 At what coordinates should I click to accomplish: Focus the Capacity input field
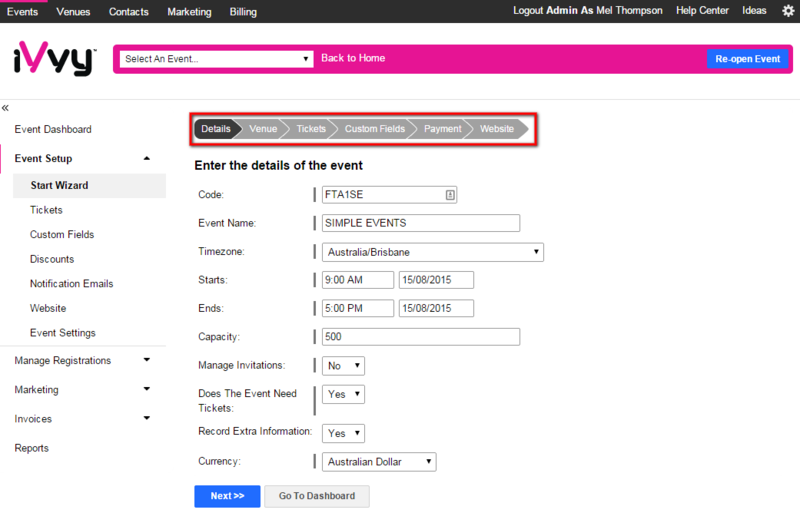[421, 337]
